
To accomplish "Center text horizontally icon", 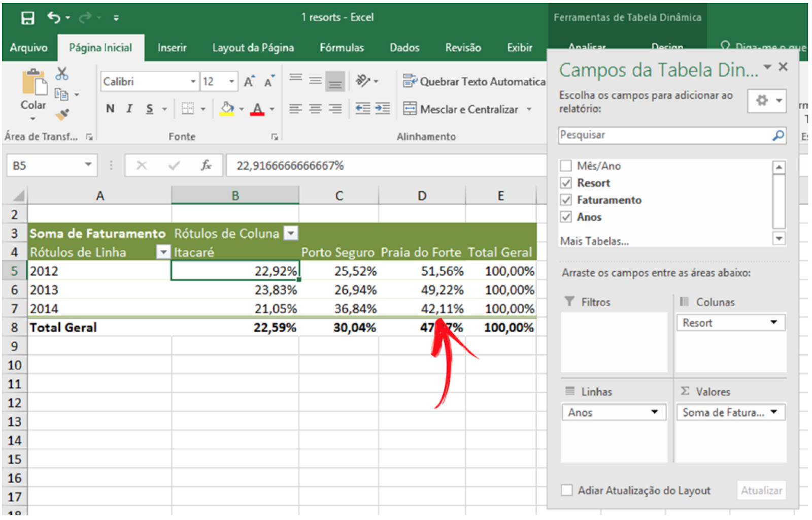I will tap(316, 109).
